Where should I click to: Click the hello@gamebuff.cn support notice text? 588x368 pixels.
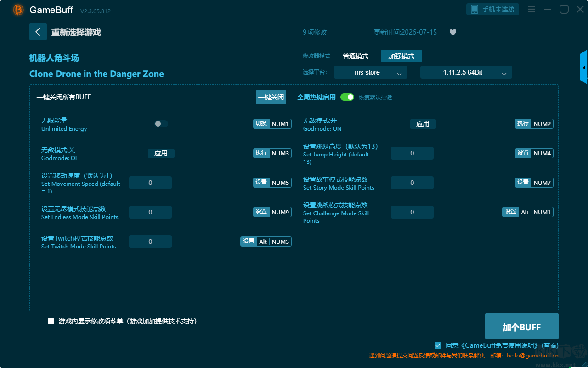464,355
